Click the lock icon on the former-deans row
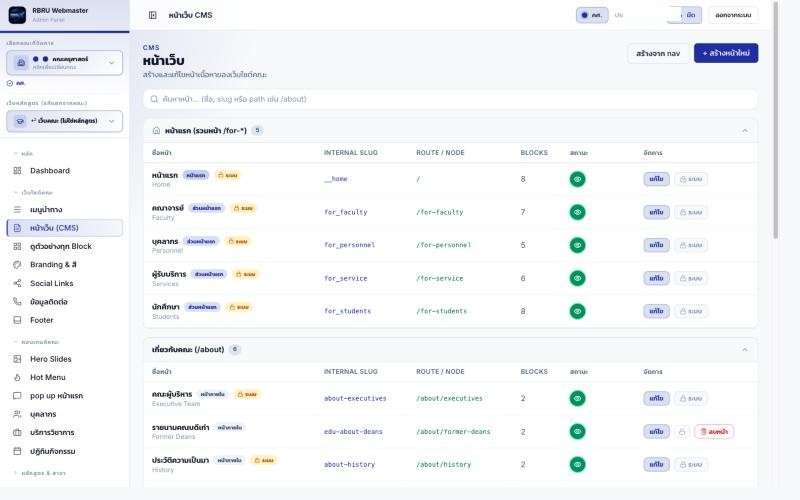This screenshot has width=800, height=500. (682, 432)
